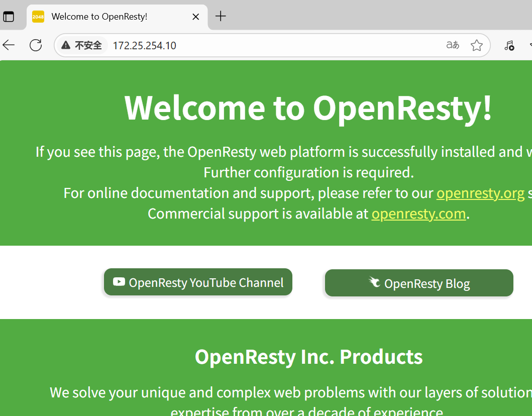The image size is (532, 416).
Task: Go back to the previous page
Action: coord(9,45)
